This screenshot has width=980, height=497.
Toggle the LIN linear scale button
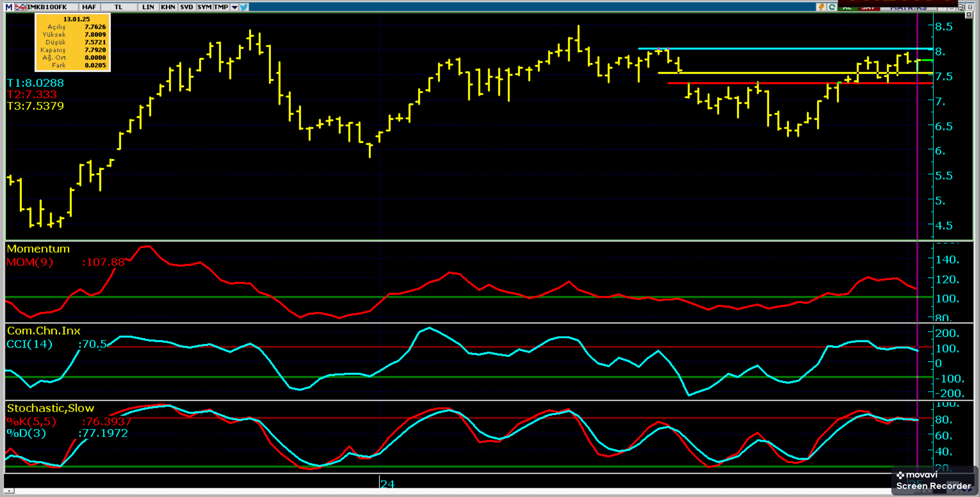pyautogui.click(x=148, y=7)
